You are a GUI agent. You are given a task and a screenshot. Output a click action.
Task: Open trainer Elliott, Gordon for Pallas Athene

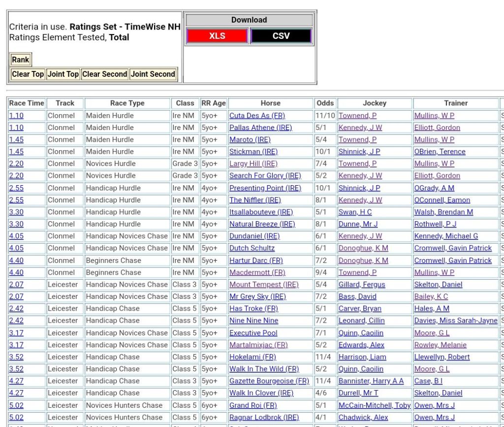pos(437,128)
